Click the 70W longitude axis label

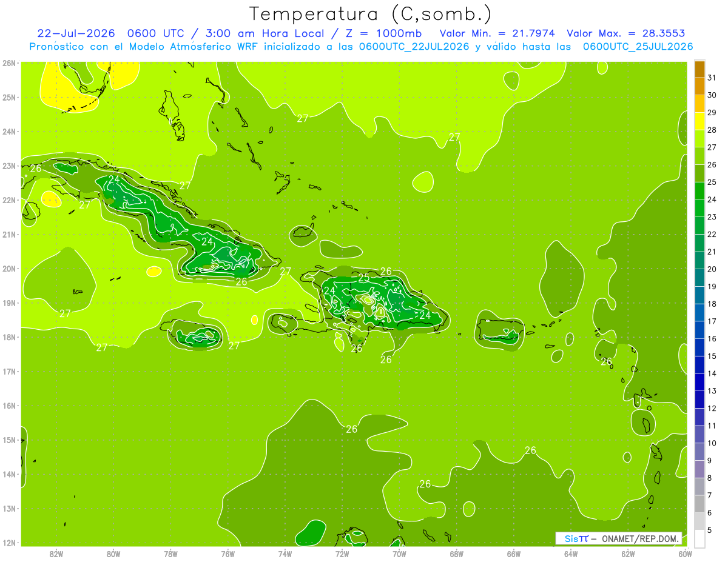[399, 554]
